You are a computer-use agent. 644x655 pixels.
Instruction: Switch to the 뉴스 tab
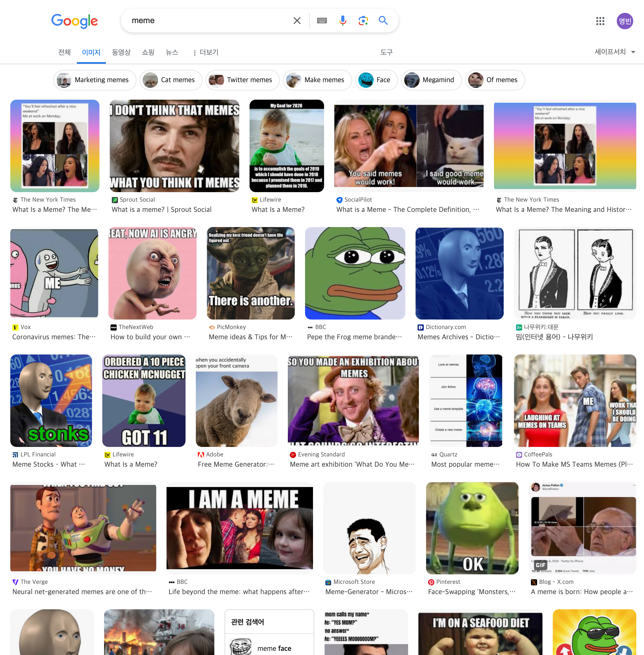172,52
